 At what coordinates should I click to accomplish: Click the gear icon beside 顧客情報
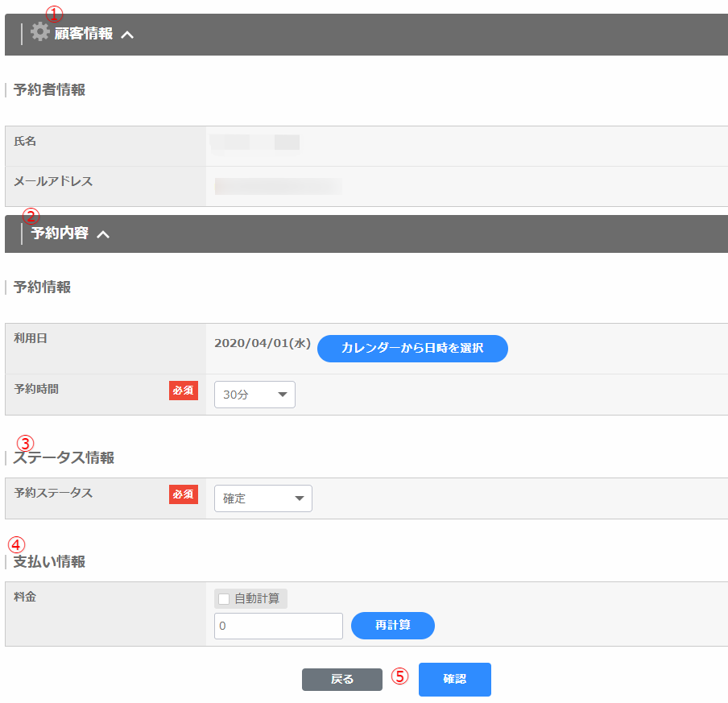[39, 32]
